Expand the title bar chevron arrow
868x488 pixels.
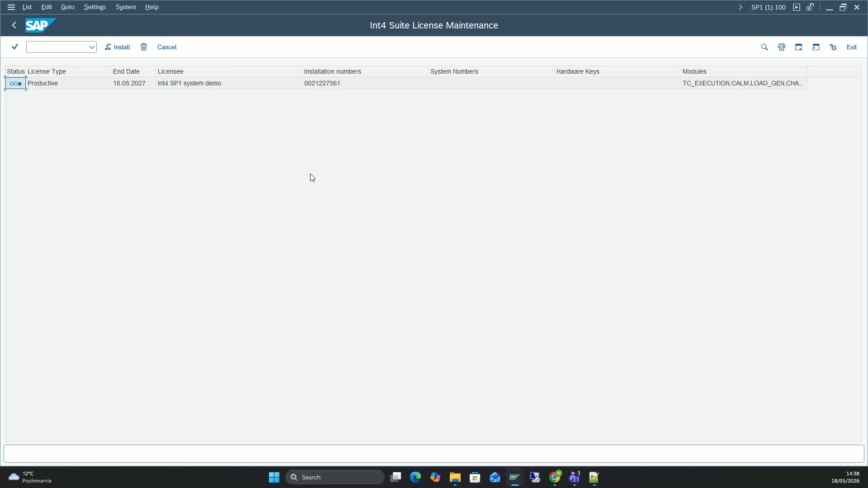pos(740,7)
